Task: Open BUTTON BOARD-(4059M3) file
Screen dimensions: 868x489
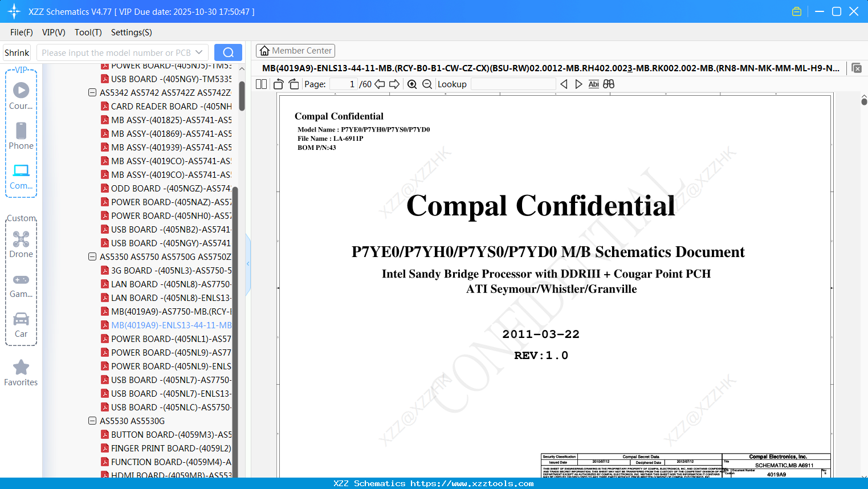Action: (x=166, y=434)
